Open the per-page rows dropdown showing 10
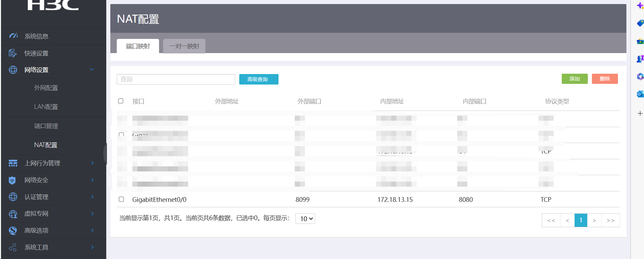The height and width of the screenshot is (259, 644). pyautogui.click(x=305, y=218)
